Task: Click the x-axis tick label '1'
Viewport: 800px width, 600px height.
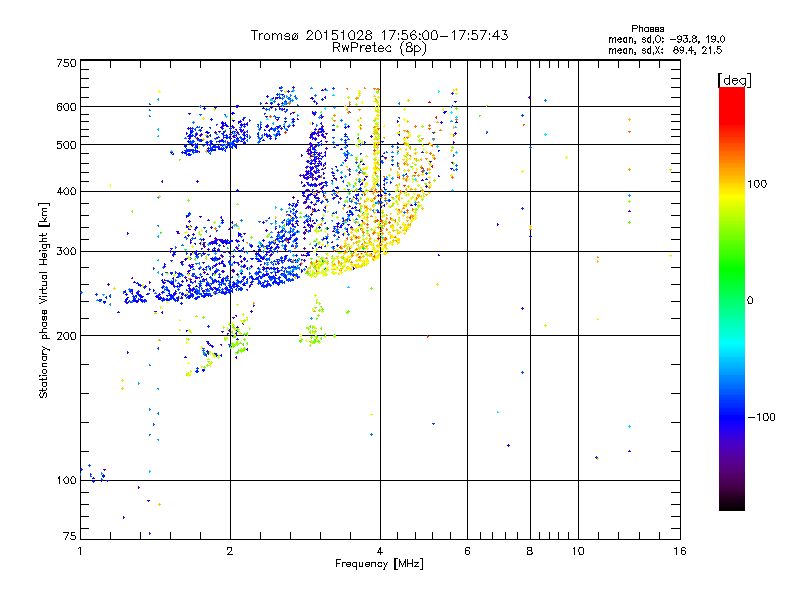Action: pos(80,551)
